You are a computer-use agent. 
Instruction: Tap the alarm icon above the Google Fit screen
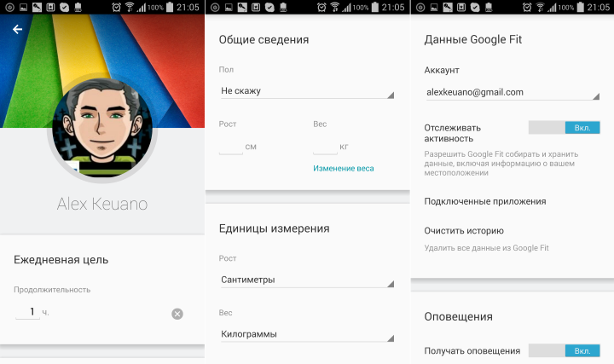[x=527, y=7]
